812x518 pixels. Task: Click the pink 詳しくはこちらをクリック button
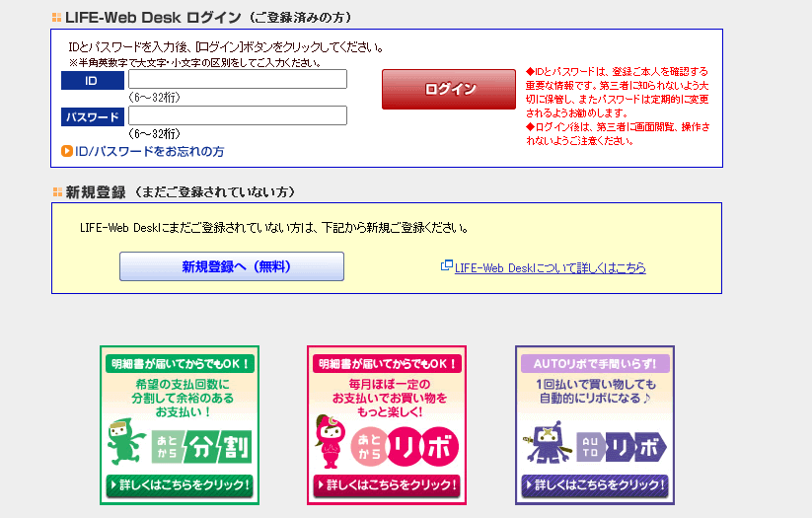point(387,485)
